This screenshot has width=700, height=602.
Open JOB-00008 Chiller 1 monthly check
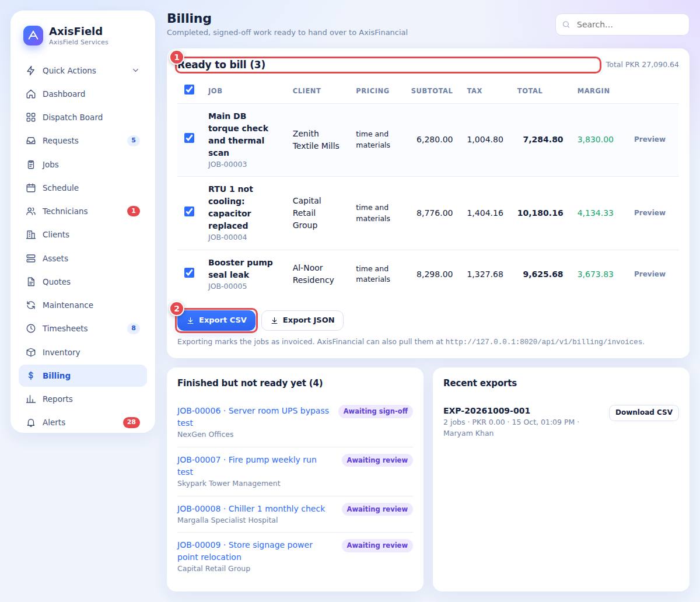(x=251, y=509)
